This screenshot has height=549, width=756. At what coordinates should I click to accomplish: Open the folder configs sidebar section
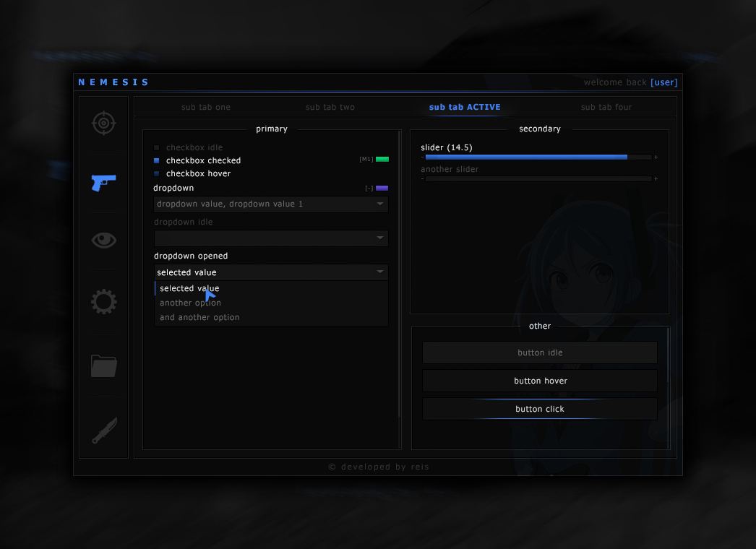click(103, 366)
